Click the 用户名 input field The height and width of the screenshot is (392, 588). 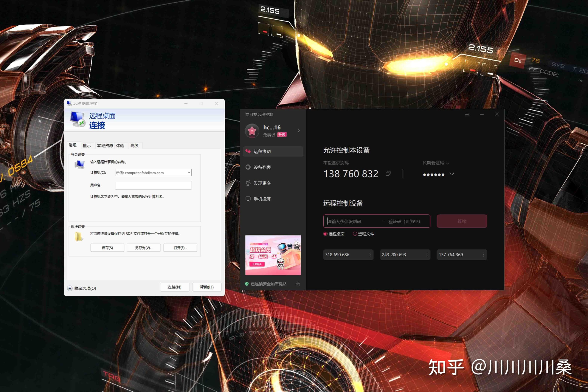[153, 185]
